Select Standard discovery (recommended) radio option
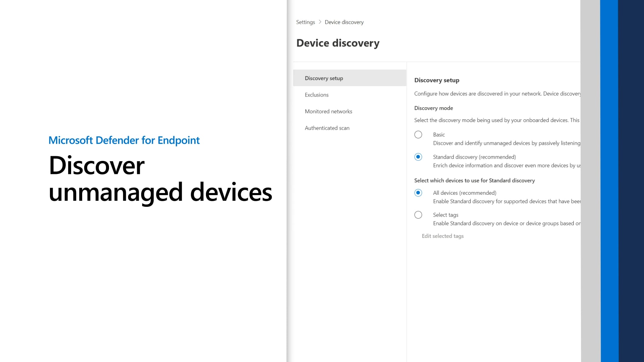 tap(418, 157)
